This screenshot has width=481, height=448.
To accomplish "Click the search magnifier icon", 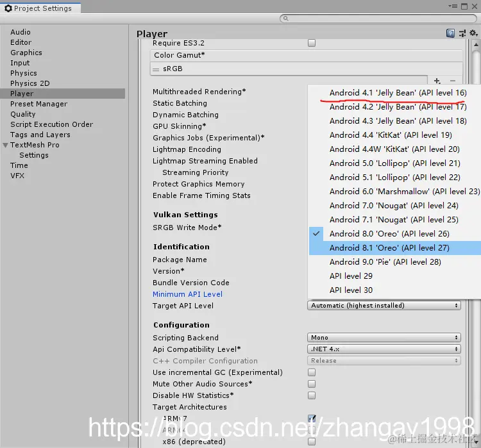I will [x=285, y=19].
